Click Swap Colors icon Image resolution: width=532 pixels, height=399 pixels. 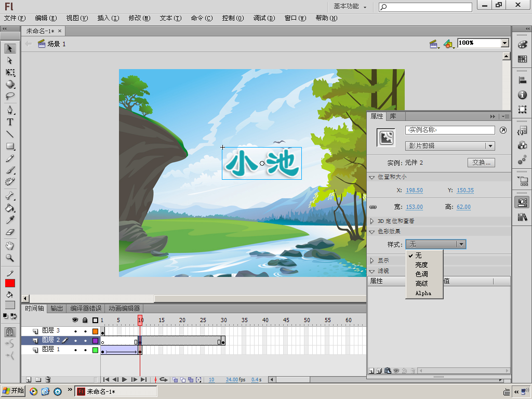pyautogui.click(x=14, y=316)
